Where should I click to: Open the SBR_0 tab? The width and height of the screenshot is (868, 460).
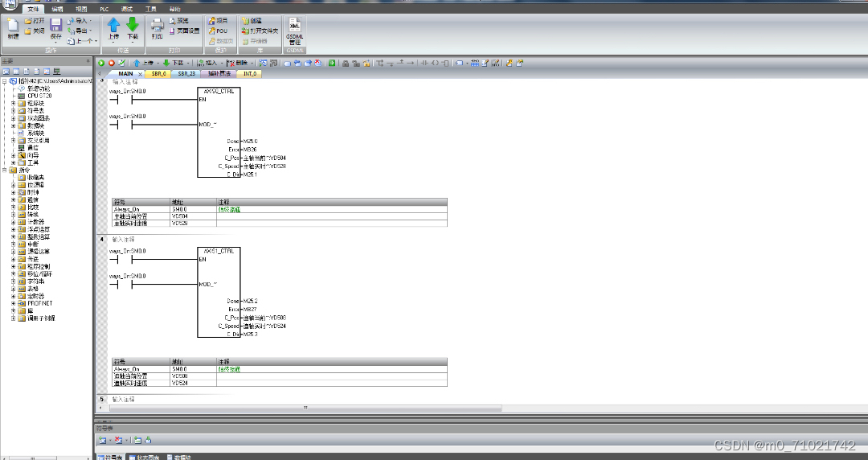point(159,74)
